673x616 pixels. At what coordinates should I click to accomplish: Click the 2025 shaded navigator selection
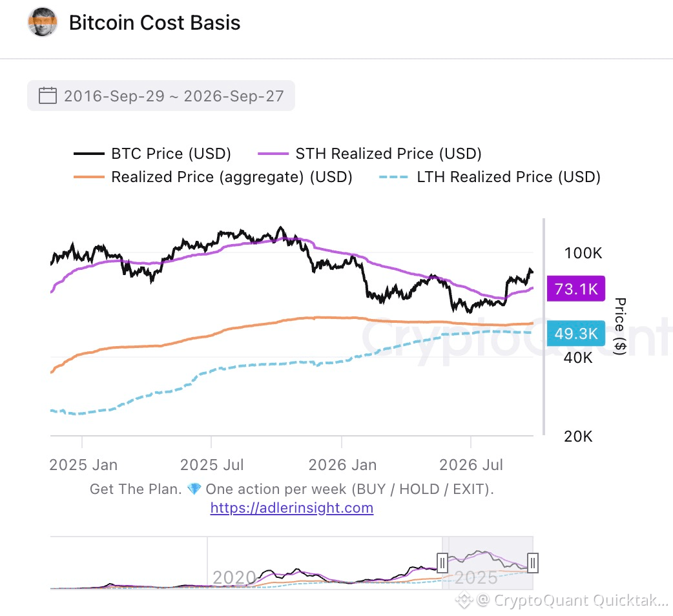pyautogui.click(x=488, y=563)
